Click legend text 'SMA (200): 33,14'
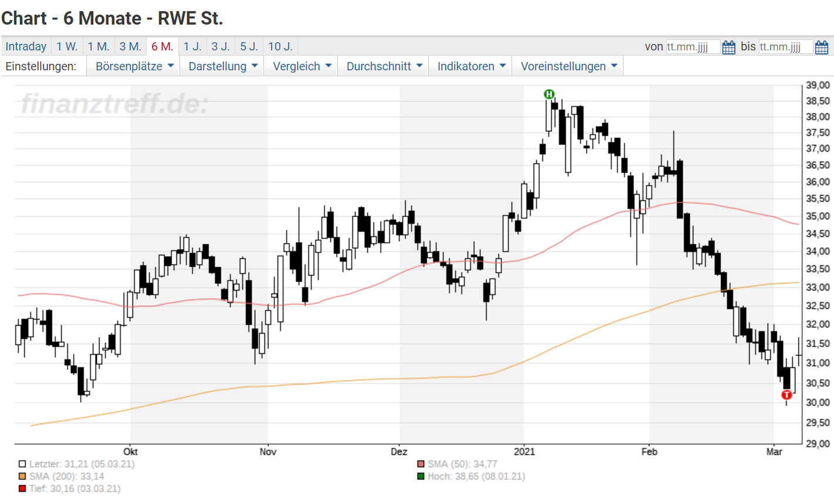The height and width of the screenshot is (504, 834). pyautogui.click(x=67, y=476)
